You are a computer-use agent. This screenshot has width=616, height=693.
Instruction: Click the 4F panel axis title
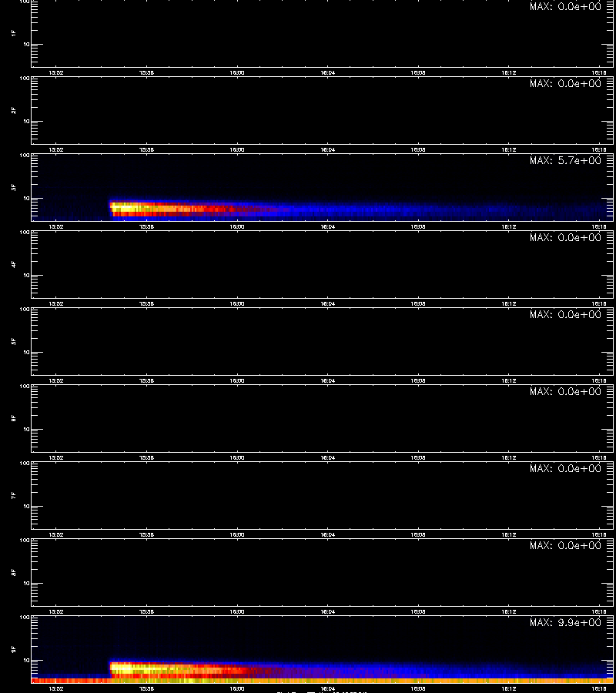[x=14, y=264]
